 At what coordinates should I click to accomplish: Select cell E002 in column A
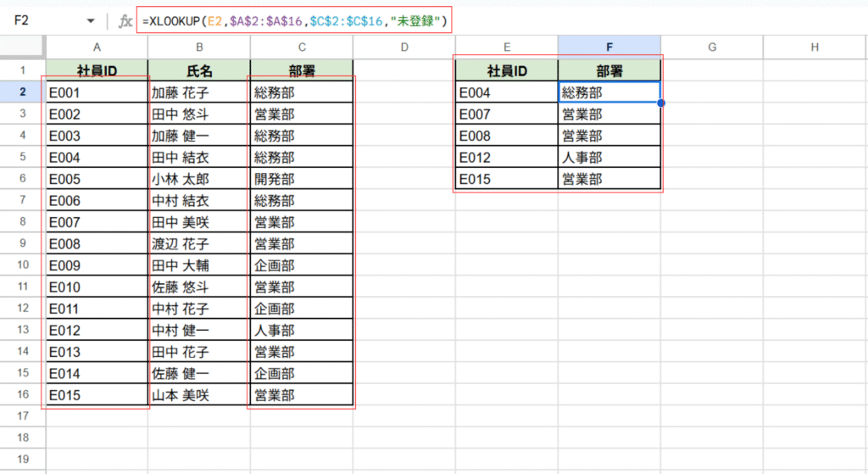click(97, 114)
